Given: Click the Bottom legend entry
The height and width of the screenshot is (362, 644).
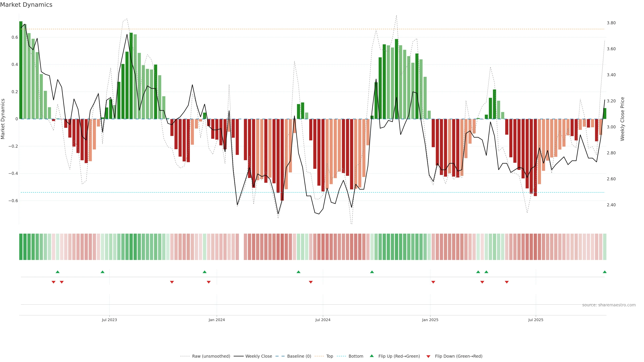Looking at the screenshot, I should 356,356.
